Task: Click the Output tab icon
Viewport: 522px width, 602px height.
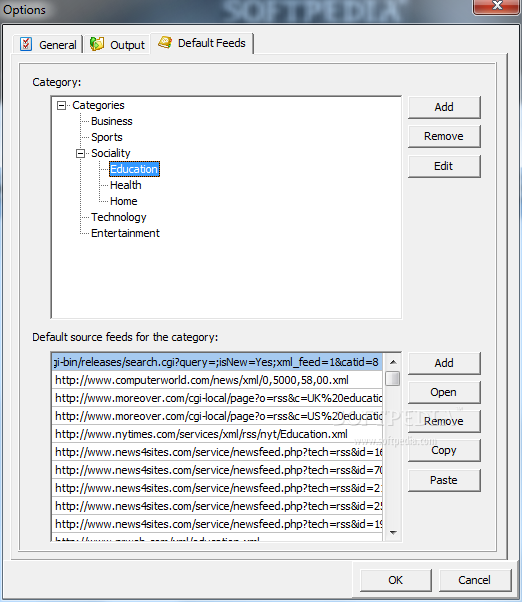Action: point(97,44)
